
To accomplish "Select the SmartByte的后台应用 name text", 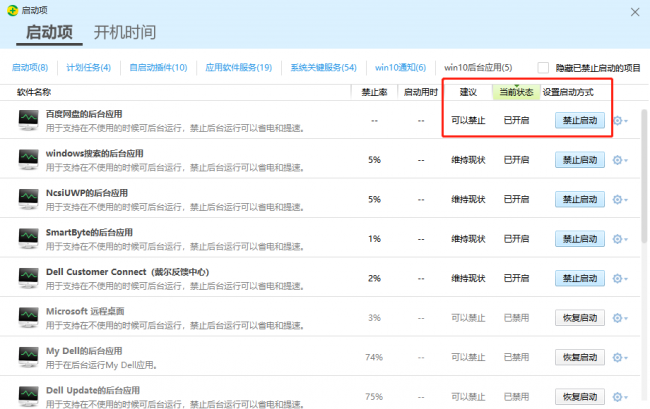I will (x=89, y=232).
